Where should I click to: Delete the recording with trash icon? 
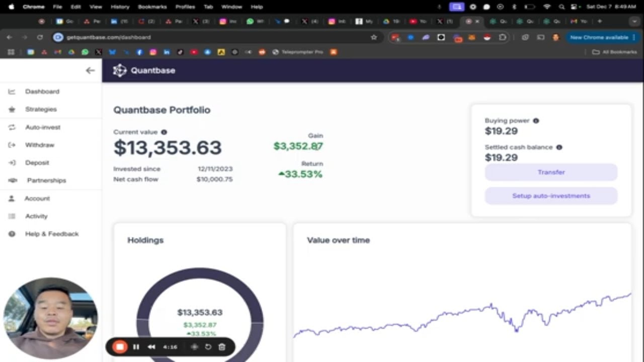click(x=222, y=346)
